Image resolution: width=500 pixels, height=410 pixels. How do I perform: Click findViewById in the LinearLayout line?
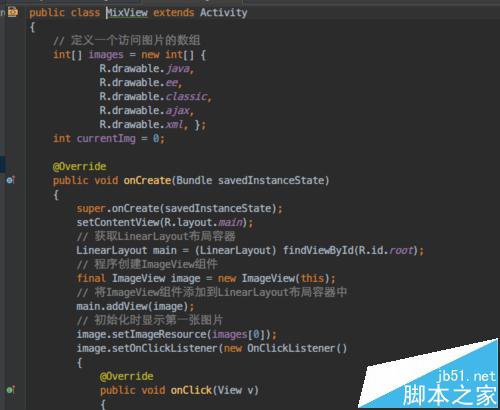(x=318, y=250)
